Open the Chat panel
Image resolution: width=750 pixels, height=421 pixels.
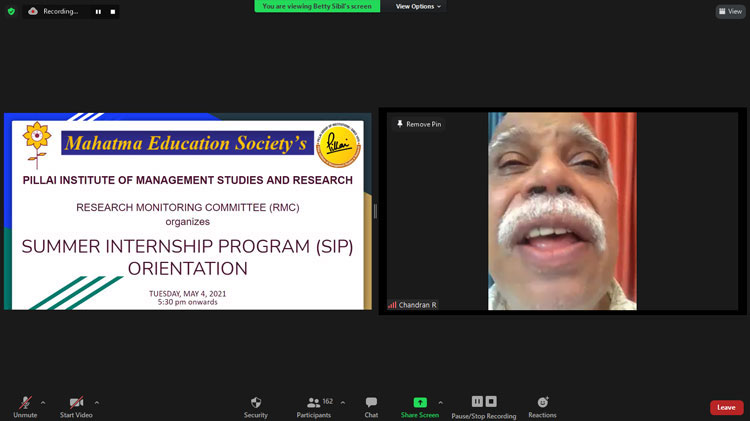pos(371,403)
